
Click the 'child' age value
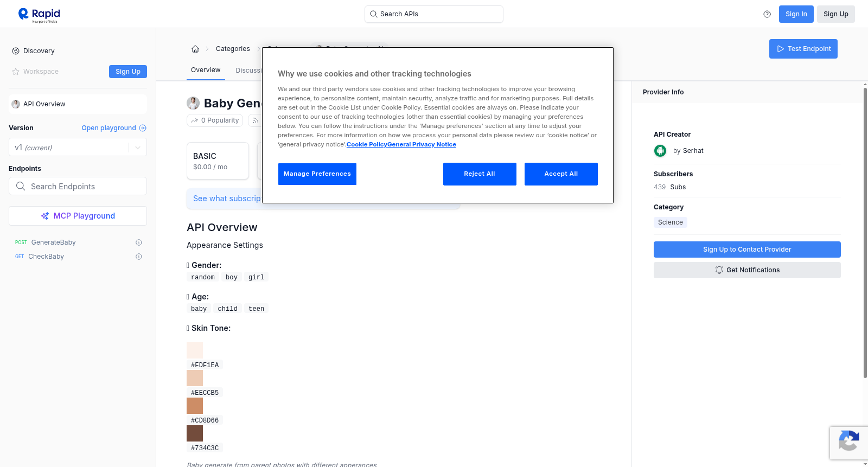point(227,309)
